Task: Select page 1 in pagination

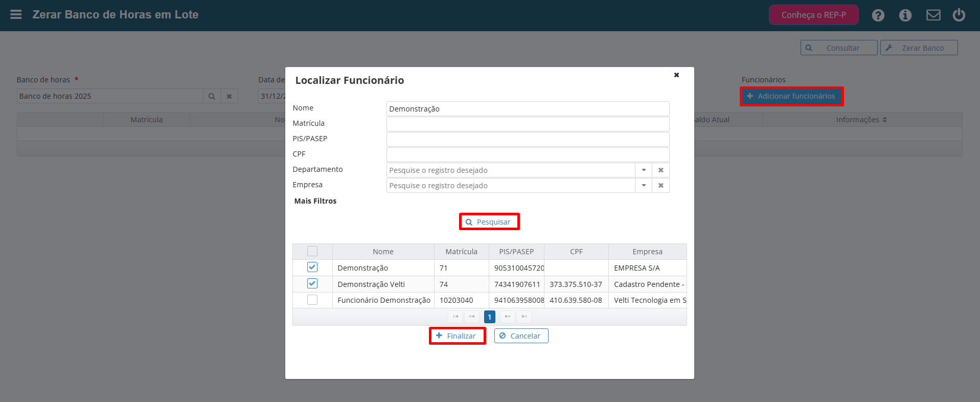Action: coord(489,317)
